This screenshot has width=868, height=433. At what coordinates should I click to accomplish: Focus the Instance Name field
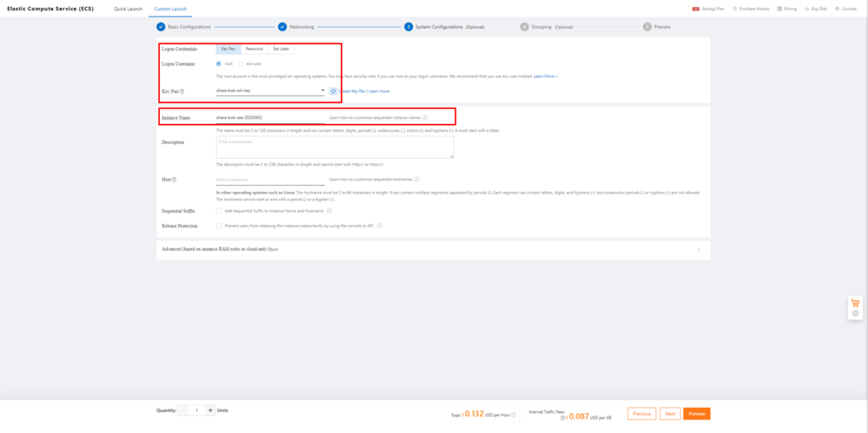pos(270,118)
